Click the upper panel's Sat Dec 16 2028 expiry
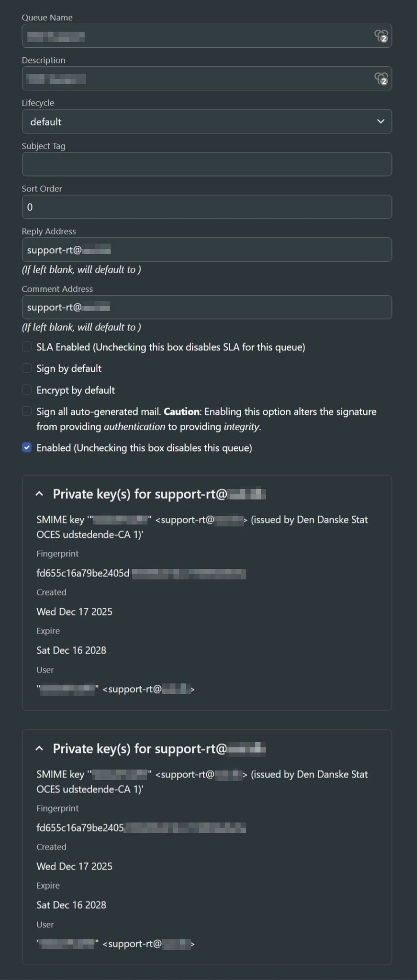This screenshot has width=417, height=980. tap(71, 650)
